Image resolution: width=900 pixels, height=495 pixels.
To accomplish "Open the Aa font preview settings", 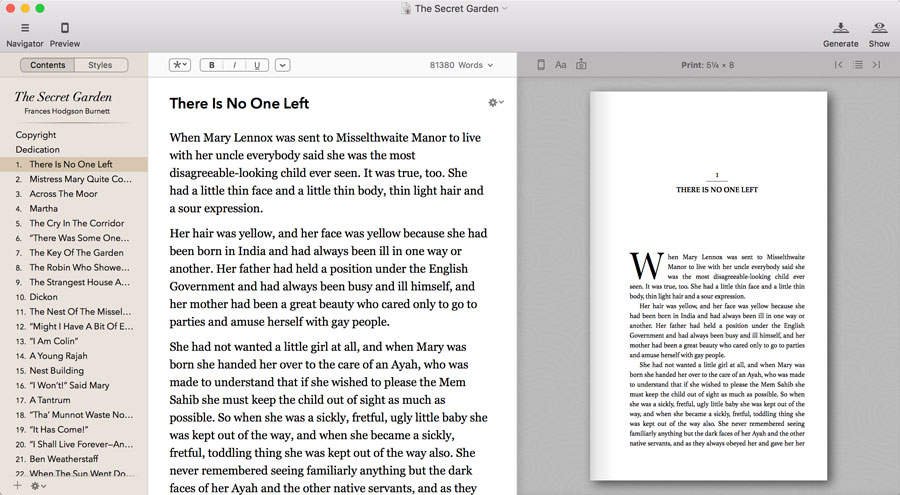I will [561, 65].
